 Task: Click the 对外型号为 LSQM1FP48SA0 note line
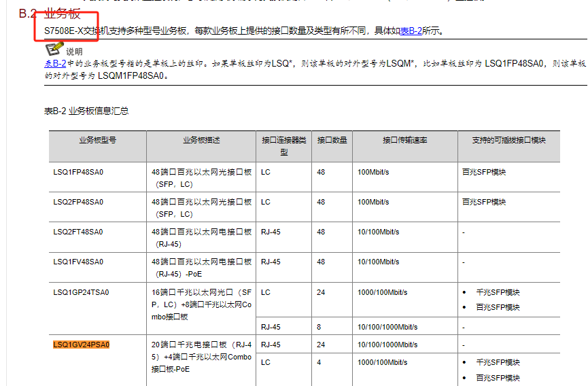click(x=107, y=75)
